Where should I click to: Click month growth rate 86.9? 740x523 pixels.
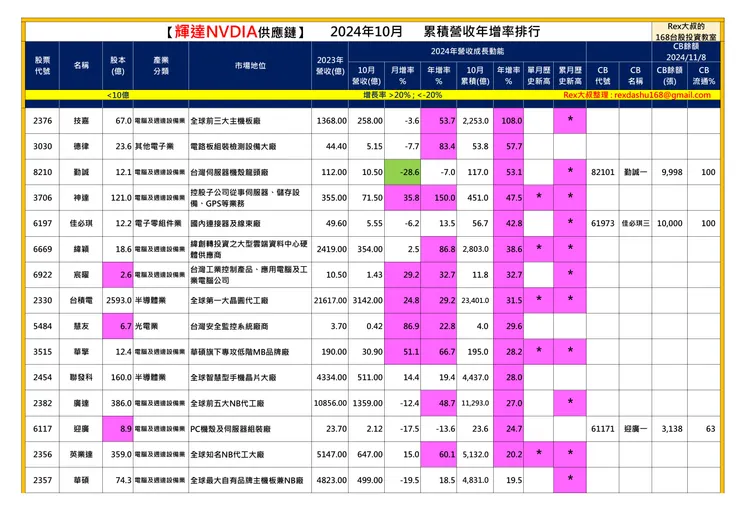click(403, 326)
